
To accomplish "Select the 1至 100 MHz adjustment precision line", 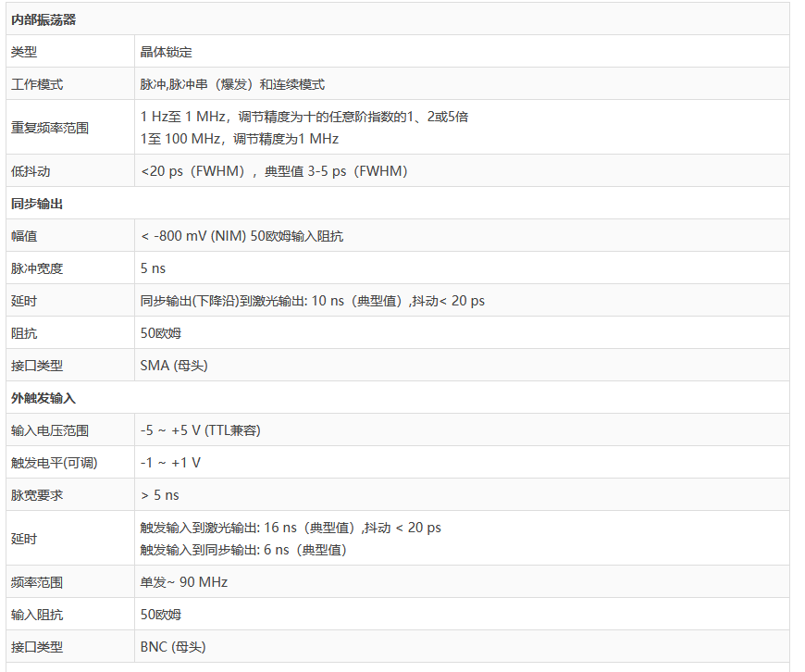I will (x=240, y=139).
